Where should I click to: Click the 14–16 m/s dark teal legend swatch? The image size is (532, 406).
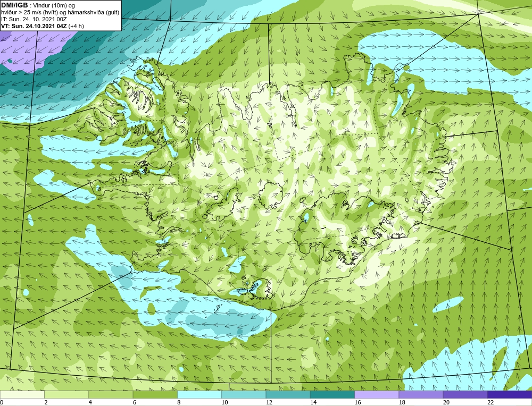coord(332,394)
